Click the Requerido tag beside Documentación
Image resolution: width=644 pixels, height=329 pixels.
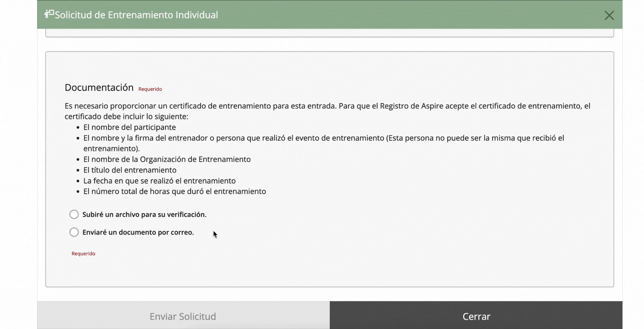pos(150,89)
